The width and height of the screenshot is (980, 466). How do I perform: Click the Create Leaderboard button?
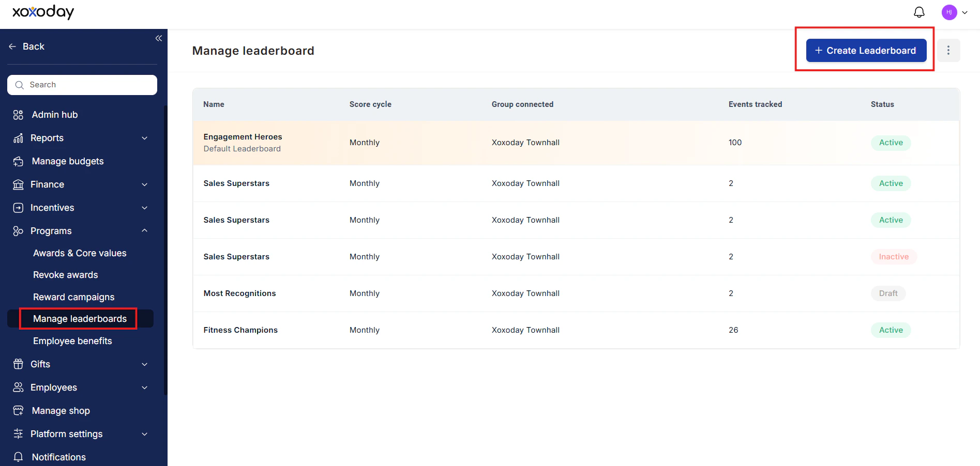click(x=866, y=51)
